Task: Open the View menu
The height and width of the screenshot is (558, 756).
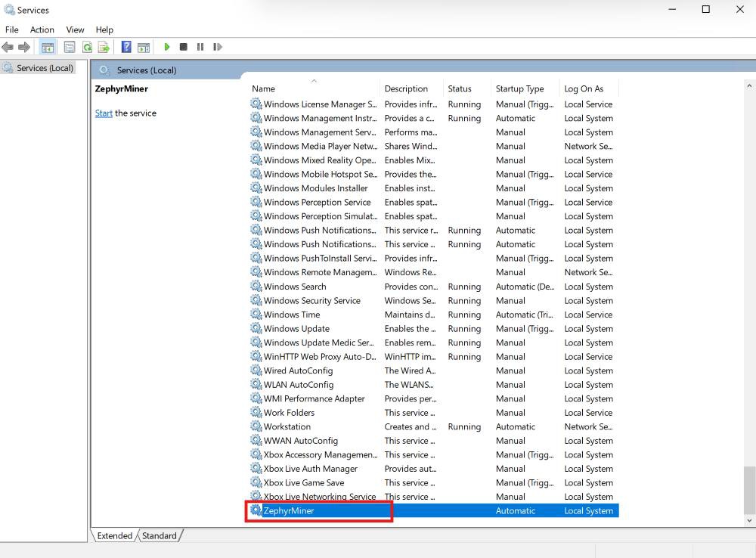Action: pos(75,29)
